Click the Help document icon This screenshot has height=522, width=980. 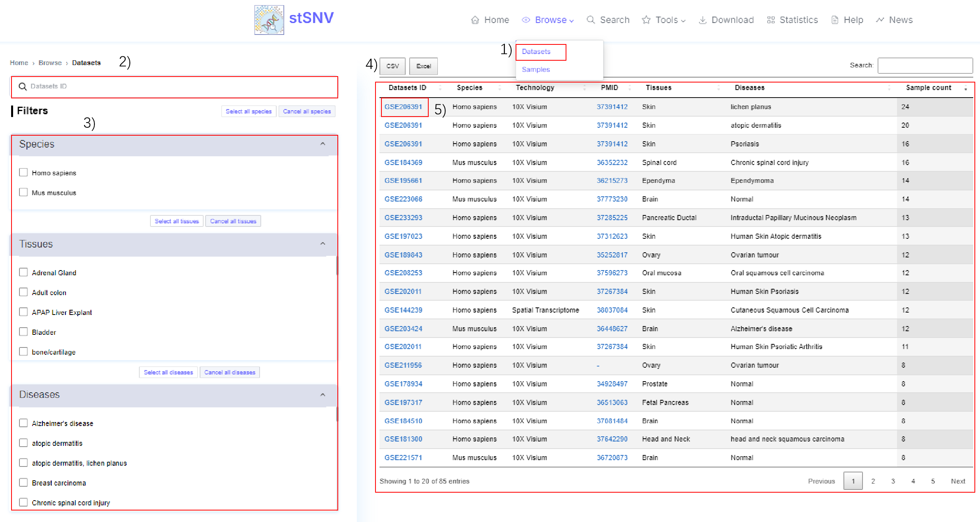(835, 20)
